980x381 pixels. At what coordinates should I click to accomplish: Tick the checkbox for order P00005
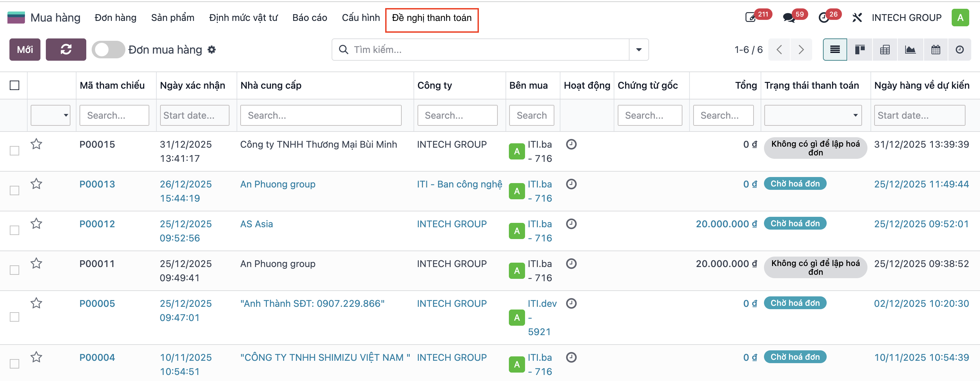coord(14,317)
